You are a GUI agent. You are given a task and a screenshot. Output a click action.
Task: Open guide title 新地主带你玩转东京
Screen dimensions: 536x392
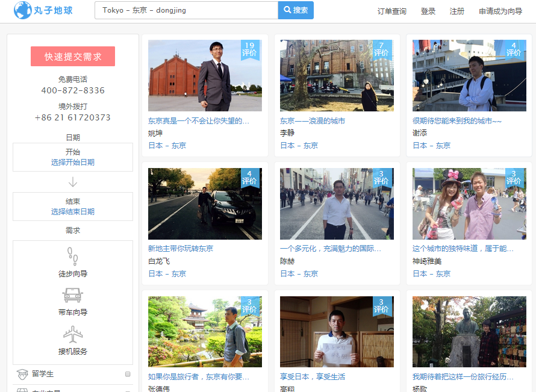[x=181, y=249]
